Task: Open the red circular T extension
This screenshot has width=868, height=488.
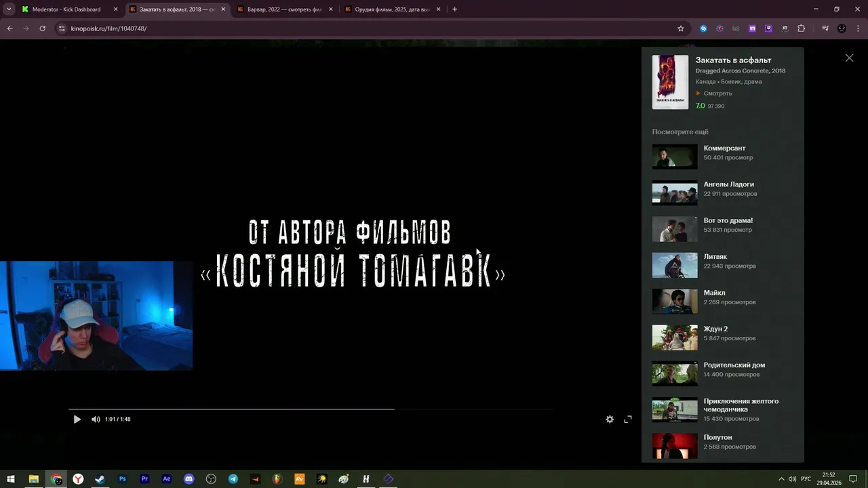Action: point(719,28)
